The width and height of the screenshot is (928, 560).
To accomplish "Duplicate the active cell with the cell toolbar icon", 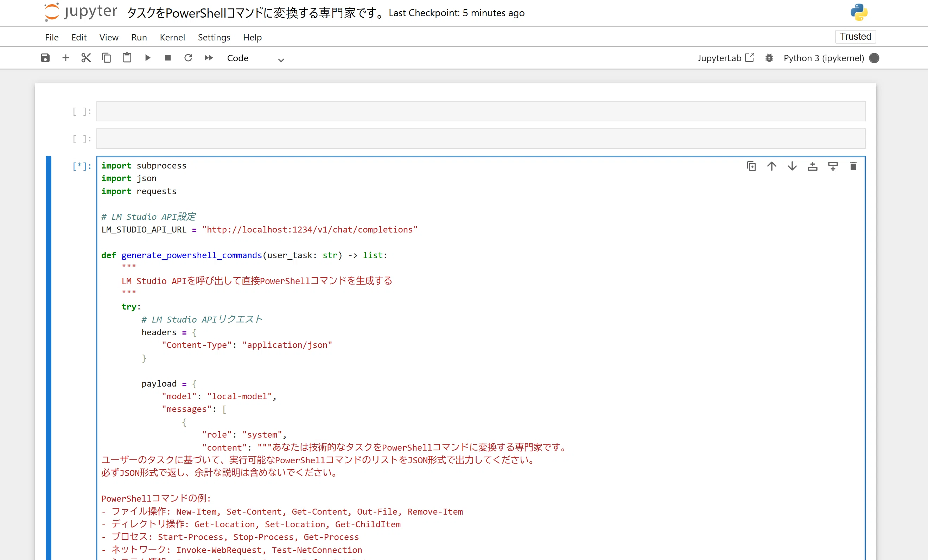I will (751, 166).
